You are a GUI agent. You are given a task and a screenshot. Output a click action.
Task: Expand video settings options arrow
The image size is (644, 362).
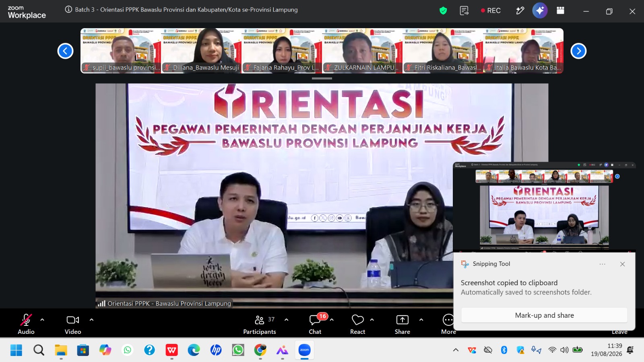[91, 320]
